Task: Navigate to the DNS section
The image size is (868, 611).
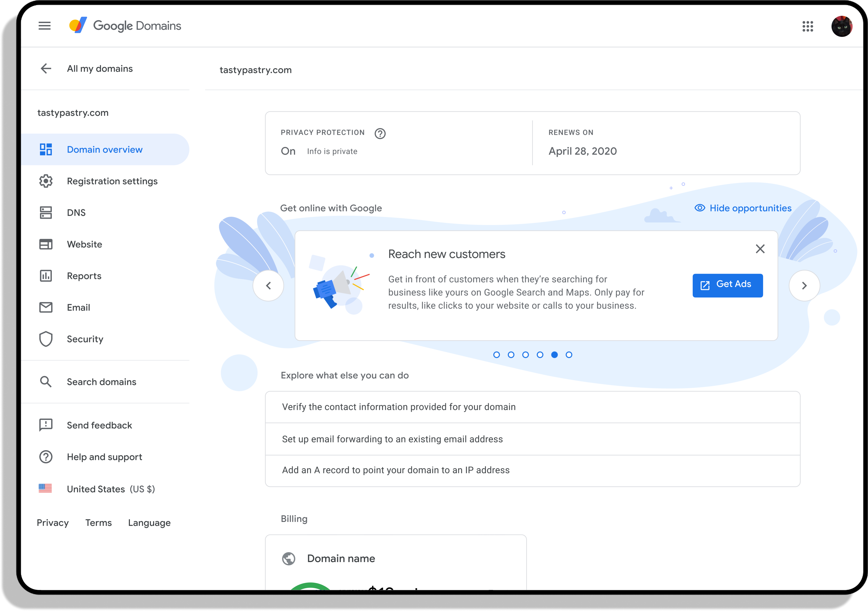Action: pos(105,212)
